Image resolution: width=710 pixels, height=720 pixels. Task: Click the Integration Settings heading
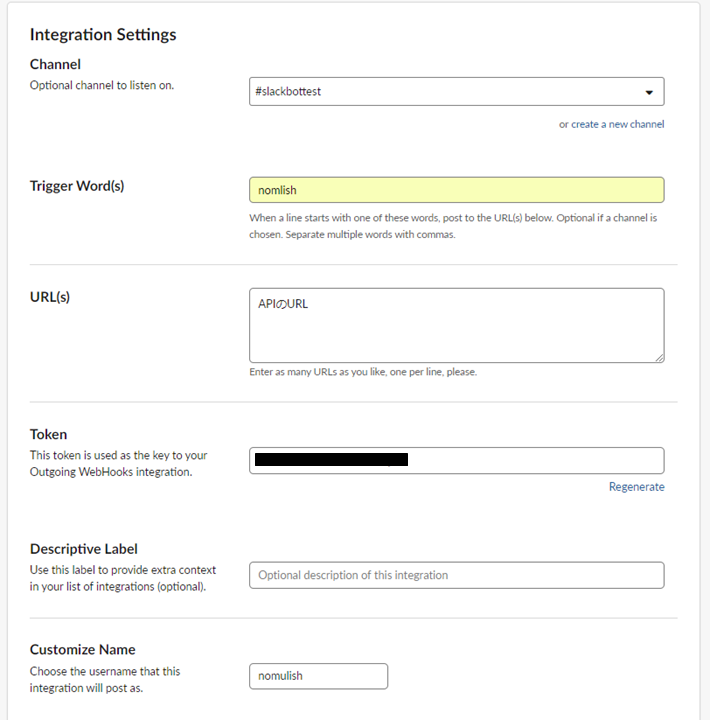pyautogui.click(x=103, y=34)
